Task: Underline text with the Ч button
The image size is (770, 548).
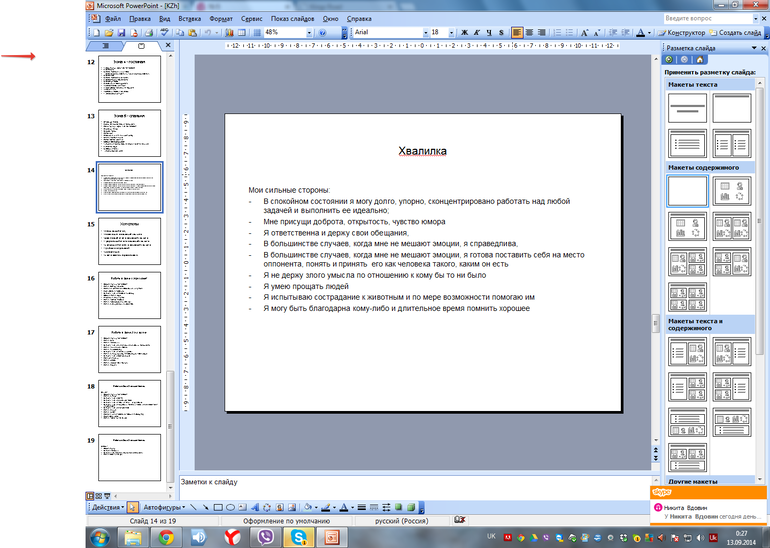Action: point(489,32)
